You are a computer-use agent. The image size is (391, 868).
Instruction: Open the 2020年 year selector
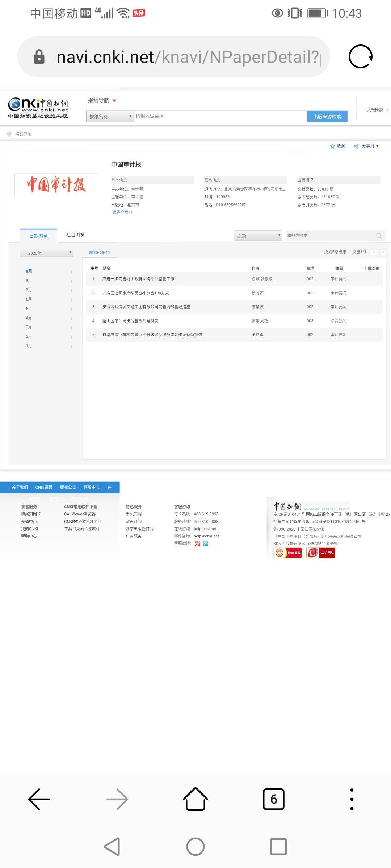[x=47, y=253]
